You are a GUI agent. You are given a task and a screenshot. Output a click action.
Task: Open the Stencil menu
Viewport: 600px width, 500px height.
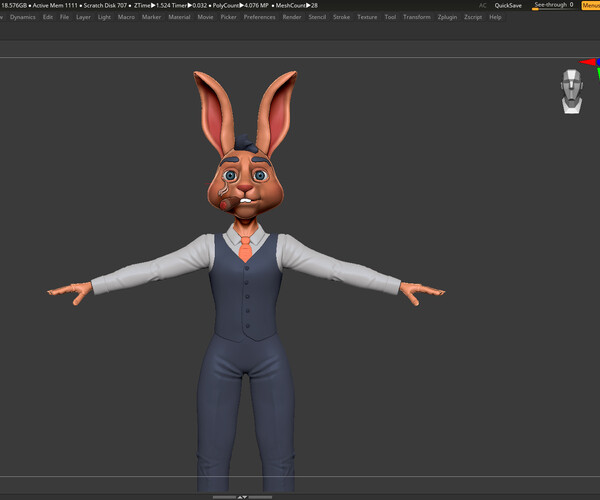317,17
